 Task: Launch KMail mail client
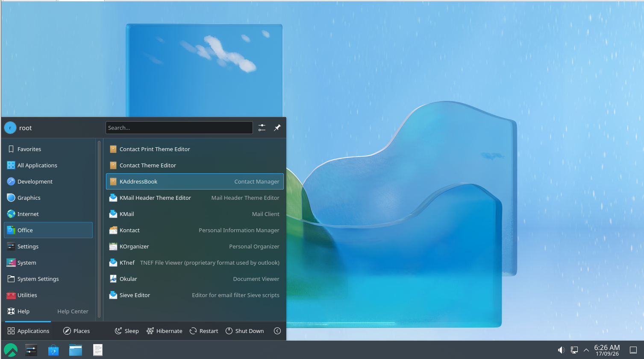[194, 214]
